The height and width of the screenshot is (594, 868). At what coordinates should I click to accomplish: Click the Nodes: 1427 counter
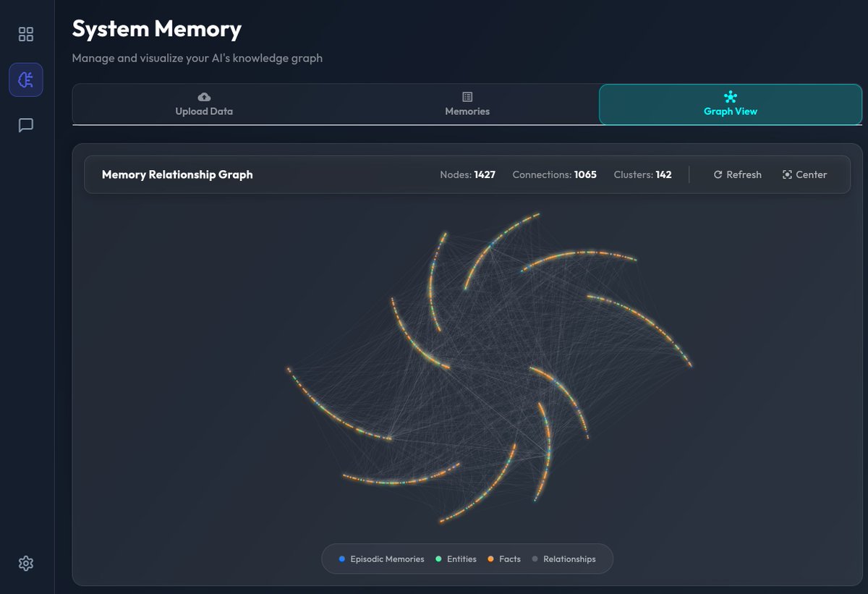[468, 174]
